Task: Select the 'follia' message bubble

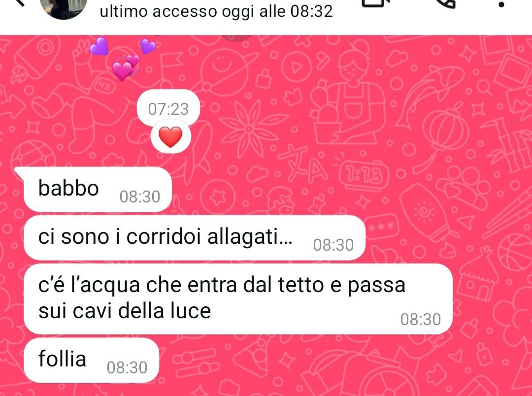Action: pyautogui.click(x=91, y=361)
